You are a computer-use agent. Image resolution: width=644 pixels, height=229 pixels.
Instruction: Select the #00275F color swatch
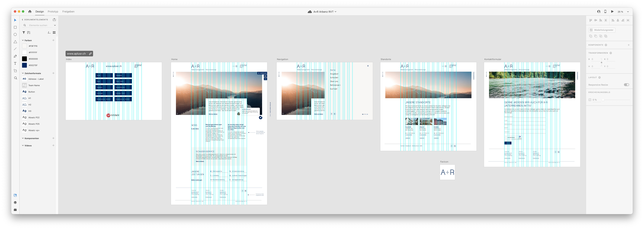24,65
